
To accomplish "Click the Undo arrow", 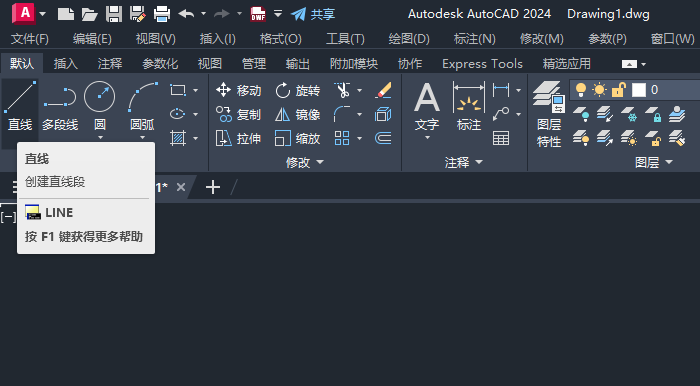I will click(186, 14).
